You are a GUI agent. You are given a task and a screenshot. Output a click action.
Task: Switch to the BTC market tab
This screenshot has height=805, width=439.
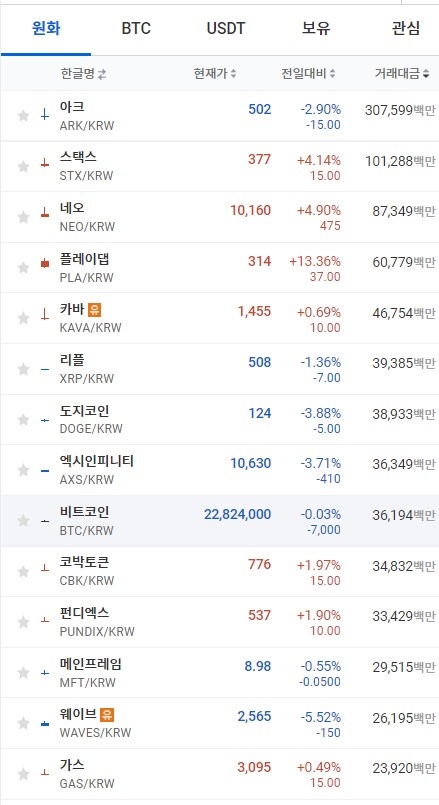(x=136, y=28)
